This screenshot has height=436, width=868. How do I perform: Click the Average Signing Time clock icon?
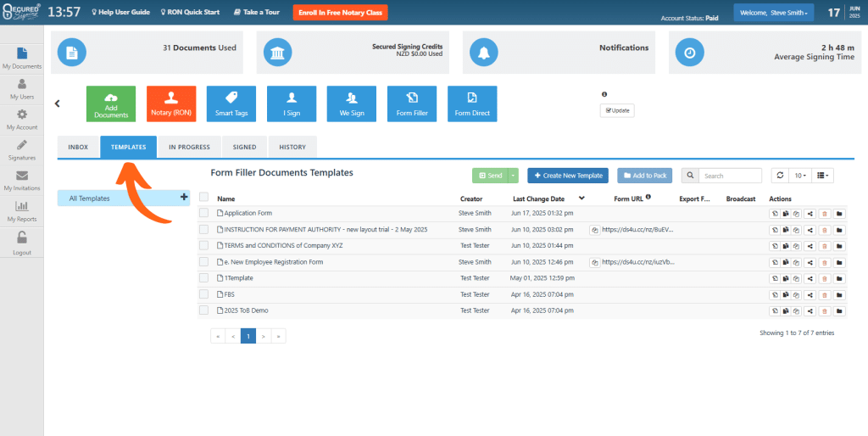point(690,53)
